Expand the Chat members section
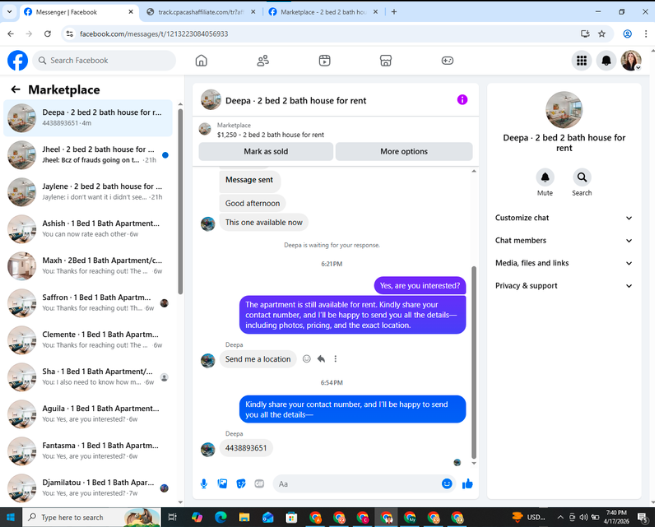The width and height of the screenshot is (655, 527). tap(564, 240)
